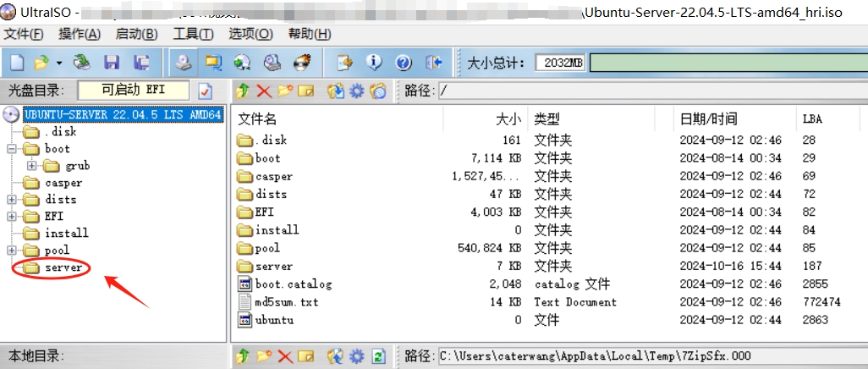Make CD/DVD image from drive
This screenshot has width=868, height=369.
[x=183, y=63]
